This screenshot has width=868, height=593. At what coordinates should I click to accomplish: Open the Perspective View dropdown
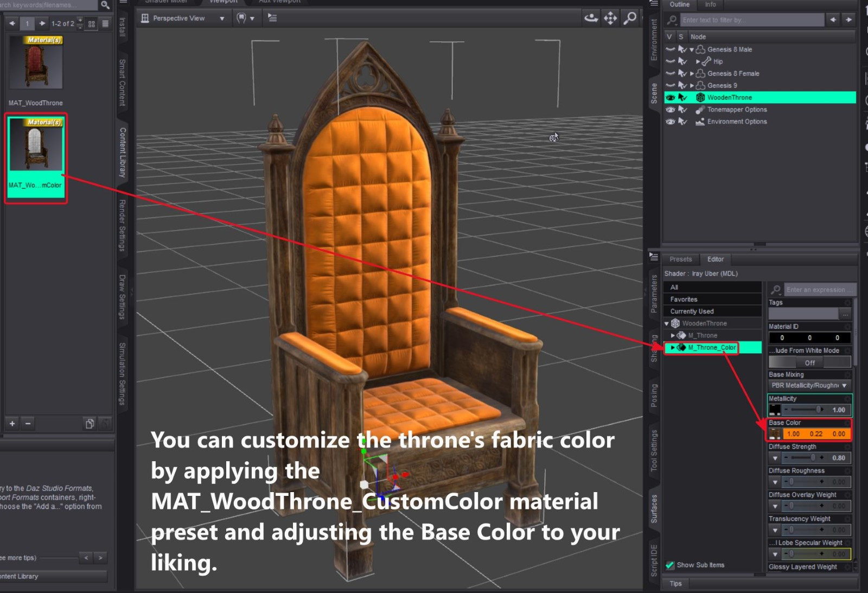tap(183, 18)
